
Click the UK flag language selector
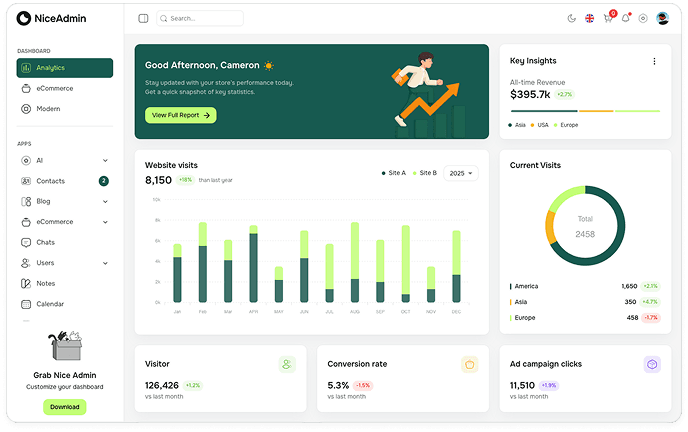pos(590,18)
